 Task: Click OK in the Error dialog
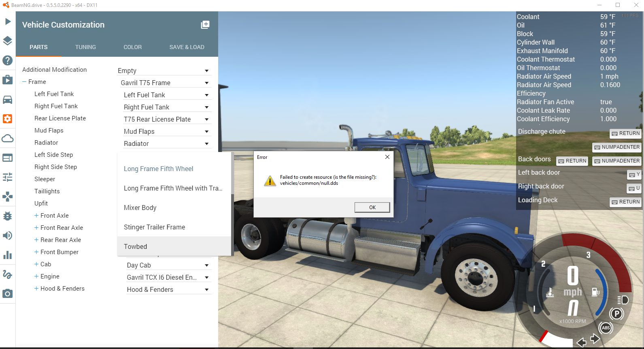(372, 207)
